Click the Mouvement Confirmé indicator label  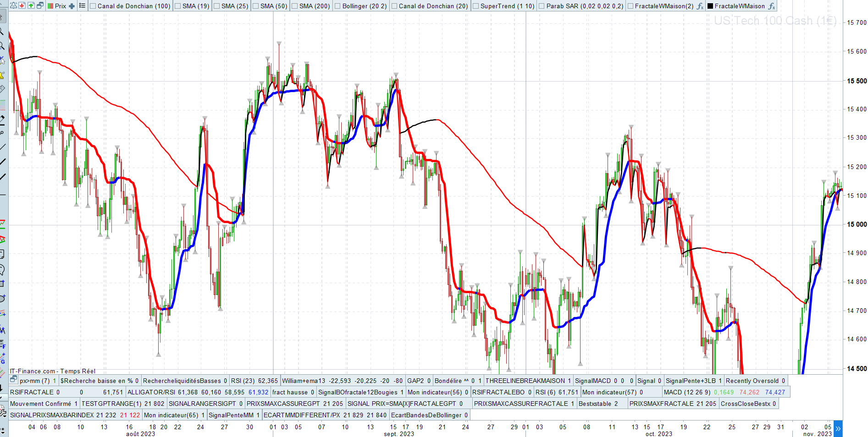pos(40,404)
